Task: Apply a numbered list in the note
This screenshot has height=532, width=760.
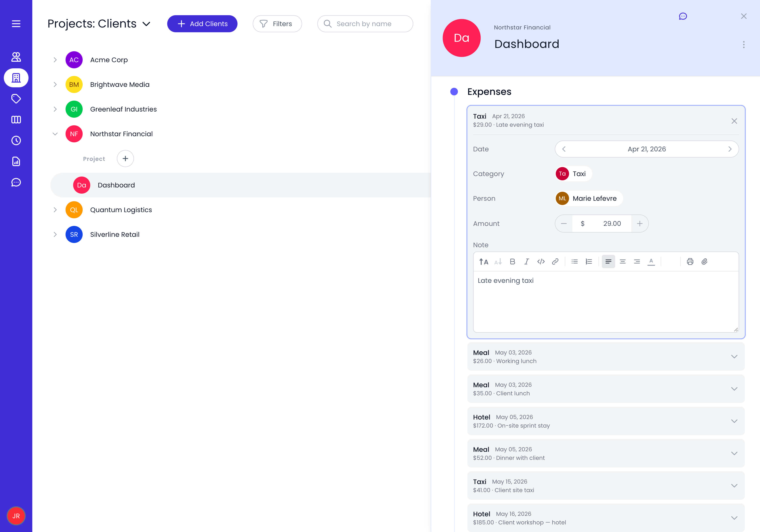Action: point(589,261)
